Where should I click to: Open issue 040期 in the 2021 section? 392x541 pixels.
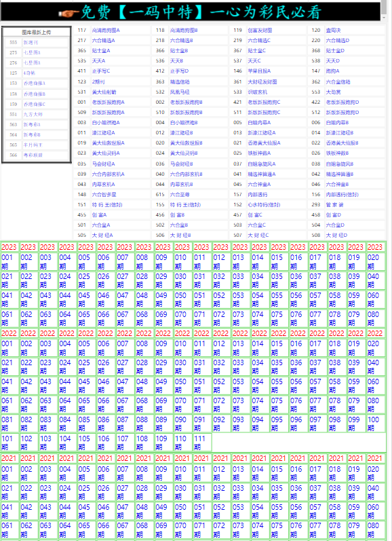click(x=376, y=493)
